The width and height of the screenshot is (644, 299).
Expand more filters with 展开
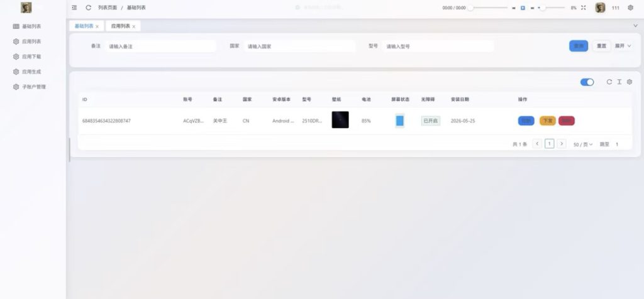[x=623, y=46]
